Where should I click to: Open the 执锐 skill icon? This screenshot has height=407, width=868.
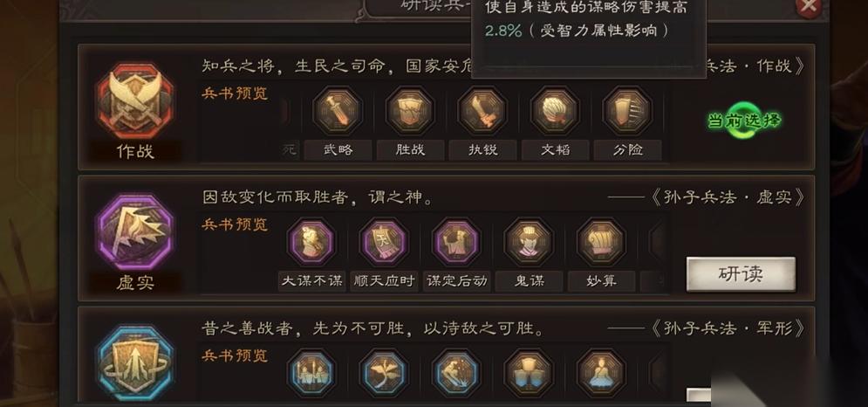[482, 111]
